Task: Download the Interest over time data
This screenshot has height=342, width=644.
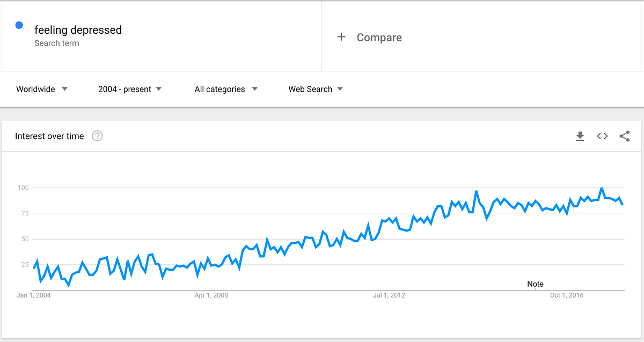Action: (x=580, y=137)
